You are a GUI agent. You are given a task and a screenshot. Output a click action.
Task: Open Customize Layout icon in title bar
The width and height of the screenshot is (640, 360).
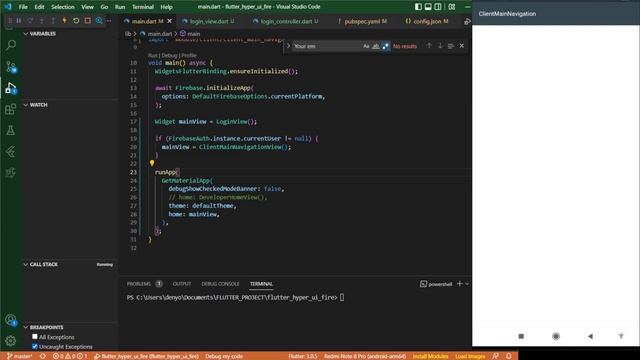tap(452, 7)
